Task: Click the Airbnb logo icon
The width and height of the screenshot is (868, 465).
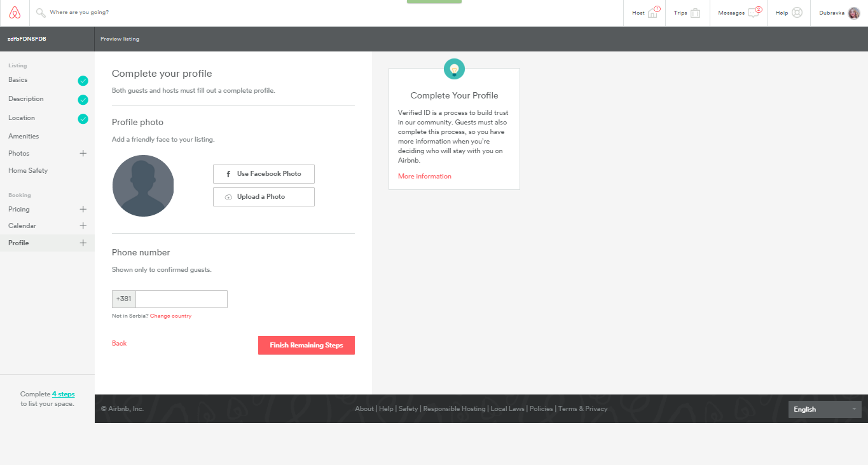Action: point(15,13)
